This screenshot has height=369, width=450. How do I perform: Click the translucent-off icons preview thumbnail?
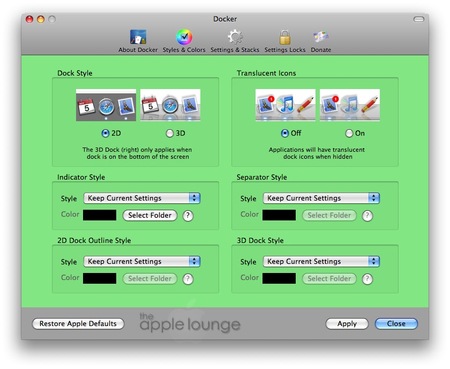[285, 105]
